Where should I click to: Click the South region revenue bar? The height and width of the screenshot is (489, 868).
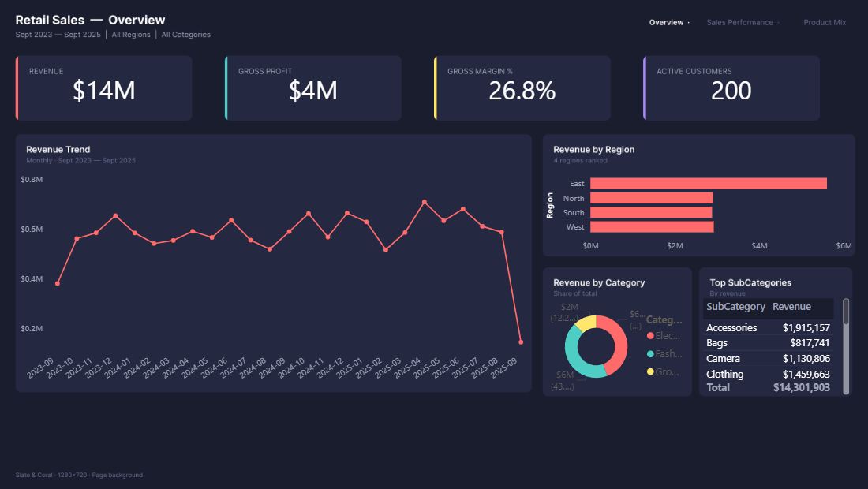coord(651,212)
